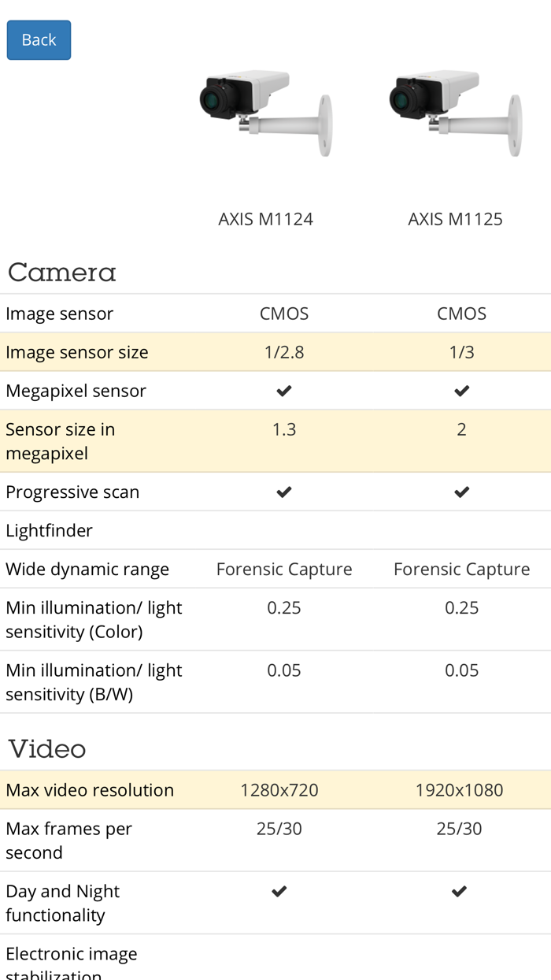
Task: Click the Back button
Action: pos(39,40)
